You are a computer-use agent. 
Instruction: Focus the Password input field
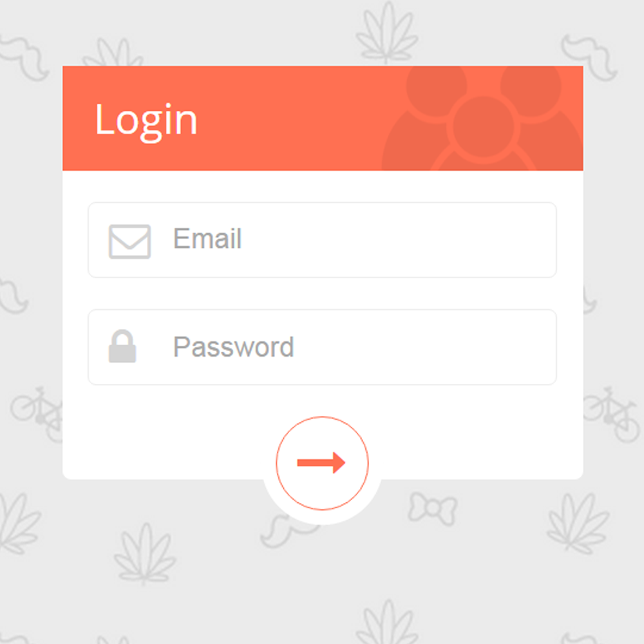(322, 347)
